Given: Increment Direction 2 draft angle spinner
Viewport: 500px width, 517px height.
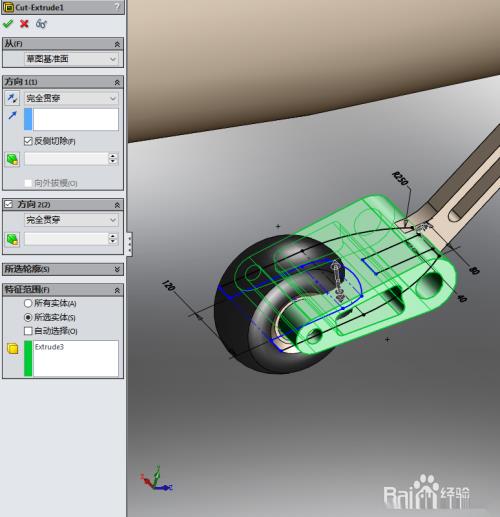Looking at the screenshot, I should [113, 236].
